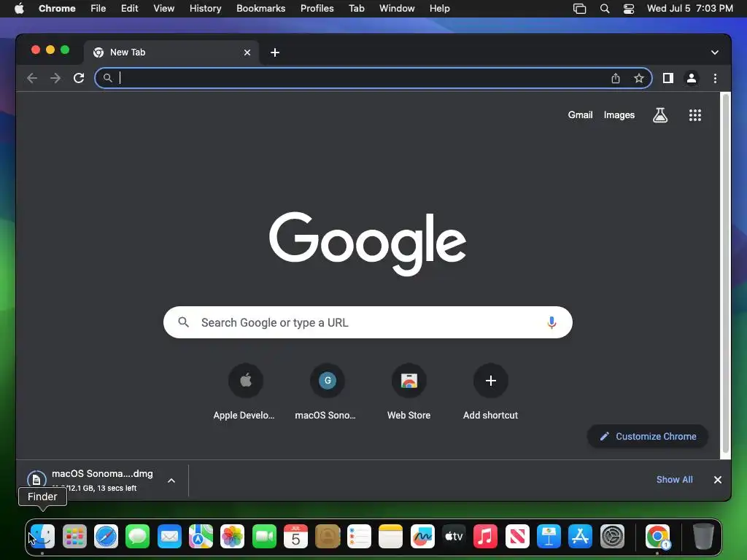Open Google Images link

(619, 114)
